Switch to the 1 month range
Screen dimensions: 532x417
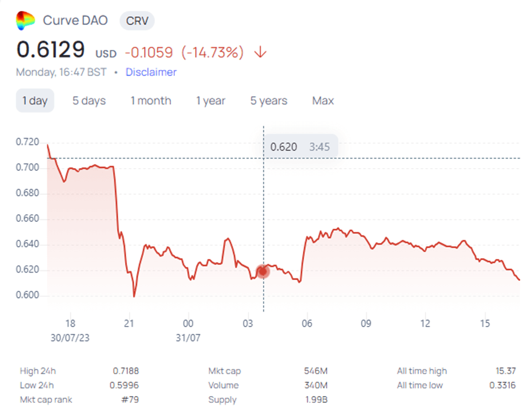151,101
